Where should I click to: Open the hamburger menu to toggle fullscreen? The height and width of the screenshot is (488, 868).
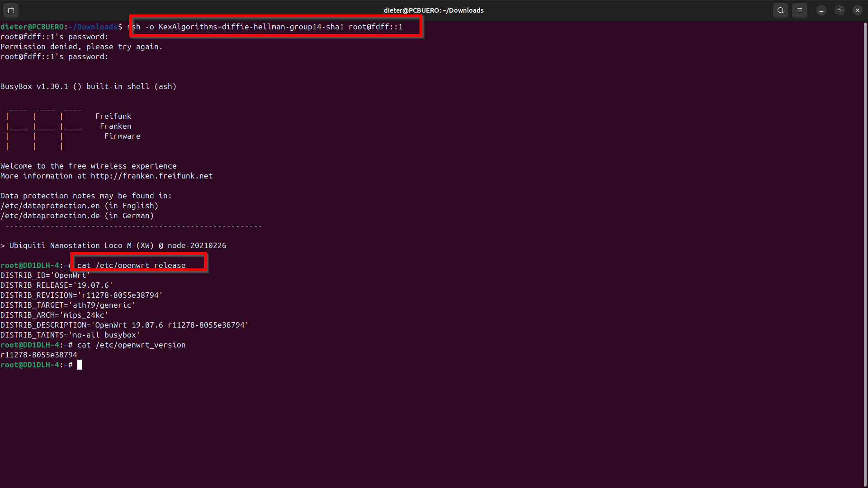coord(800,10)
